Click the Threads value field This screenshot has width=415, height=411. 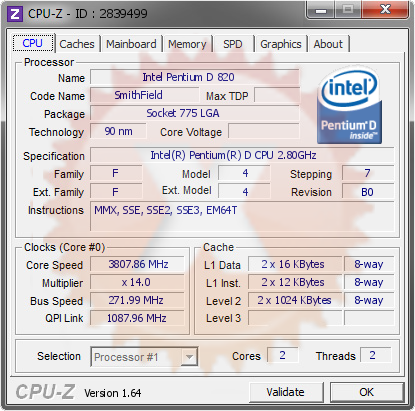pos(375,355)
